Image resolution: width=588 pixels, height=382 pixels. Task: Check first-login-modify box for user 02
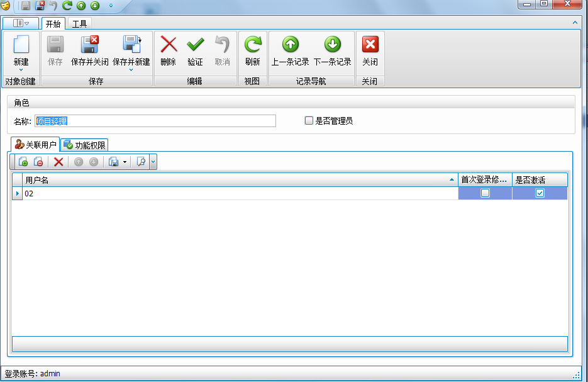pyautogui.click(x=484, y=193)
